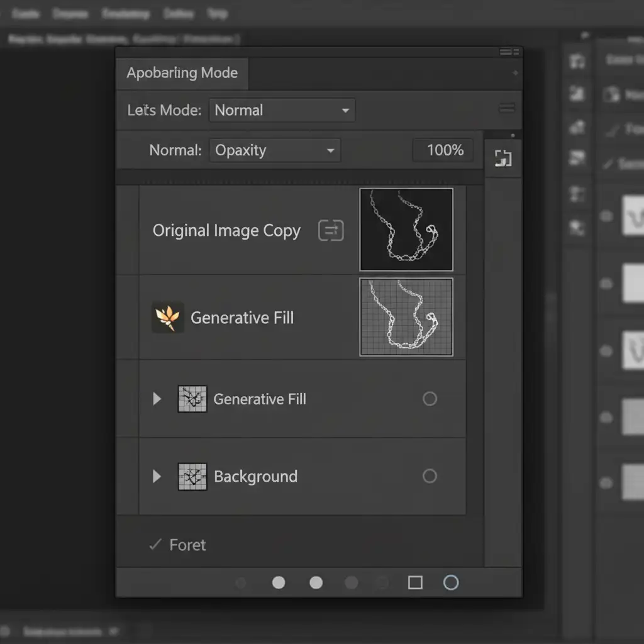This screenshot has height=644, width=644.
Task: Expand the collapsed Generative Fill group arrow
Action: click(x=157, y=399)
